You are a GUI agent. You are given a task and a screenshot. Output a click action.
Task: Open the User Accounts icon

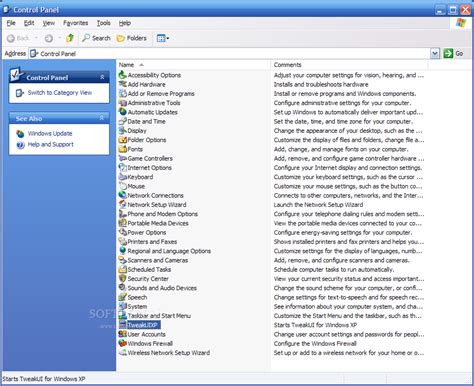click(123, 334)
